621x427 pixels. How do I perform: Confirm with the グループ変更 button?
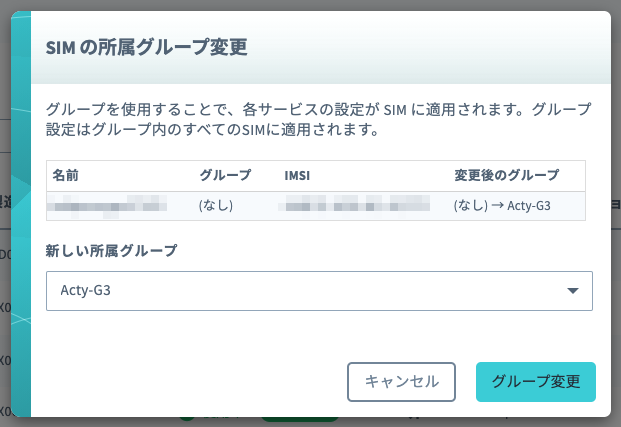(535, 382)
